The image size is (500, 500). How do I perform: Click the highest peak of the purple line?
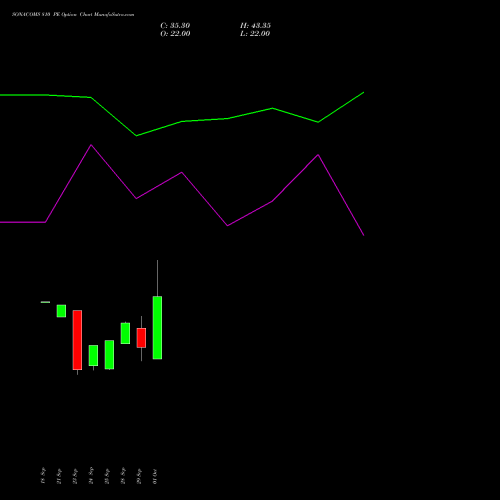[x=91, y=145]
